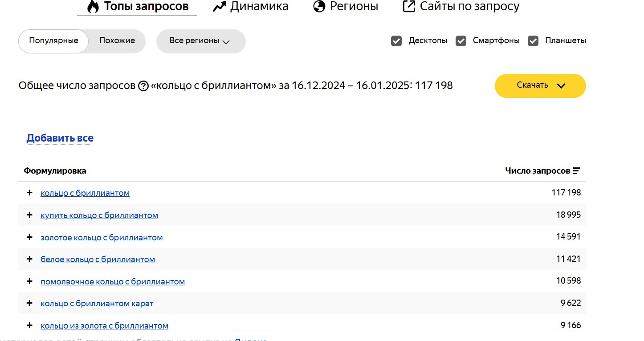
Task: Add 'кольцо с бриллиантом' via plus icon
Action: 29,193
